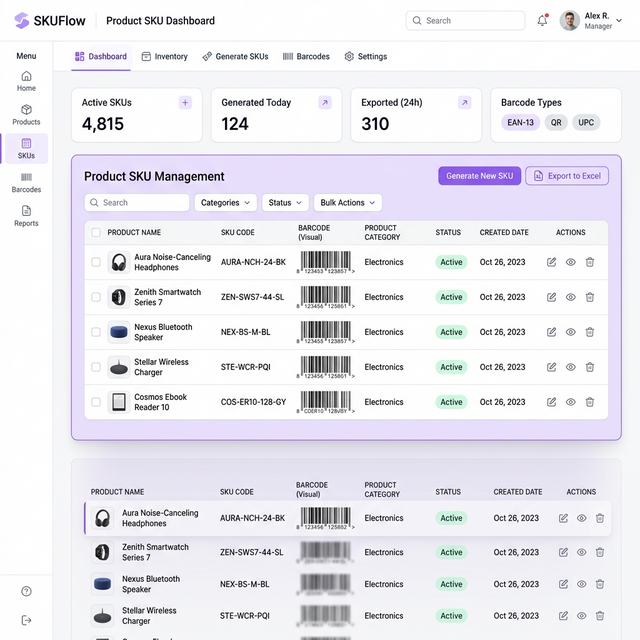
Task: Delete the COS-ER10-128-GY row
Action: 590,402
